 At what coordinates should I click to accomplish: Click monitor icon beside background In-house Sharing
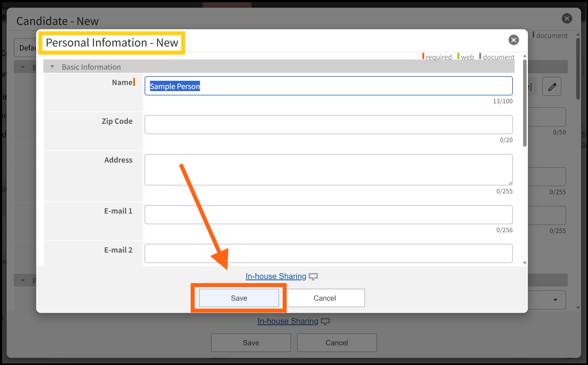click(x=325, y=321)
